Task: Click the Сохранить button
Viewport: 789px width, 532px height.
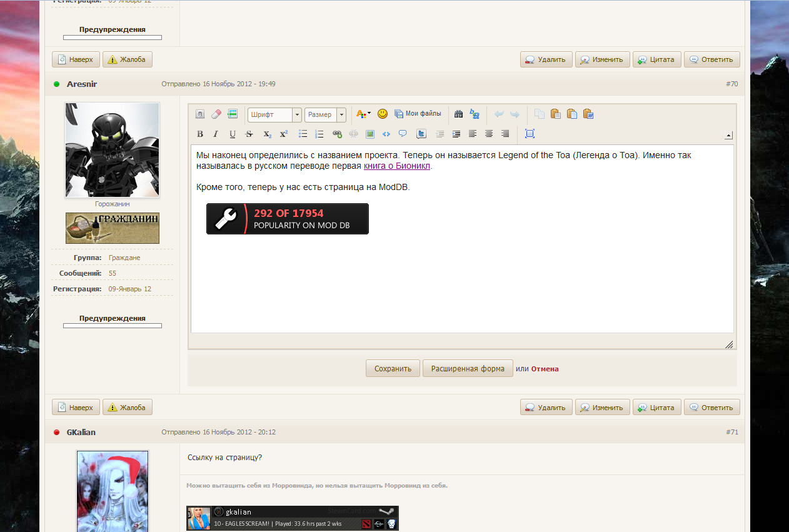Action: [x=393, y=368]
